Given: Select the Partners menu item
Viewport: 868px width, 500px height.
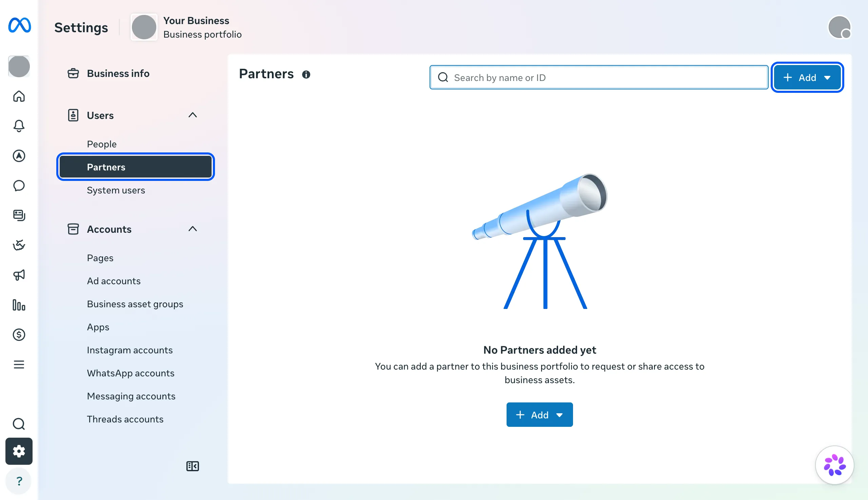Looking at the screenshot, I should coord(136,167).
